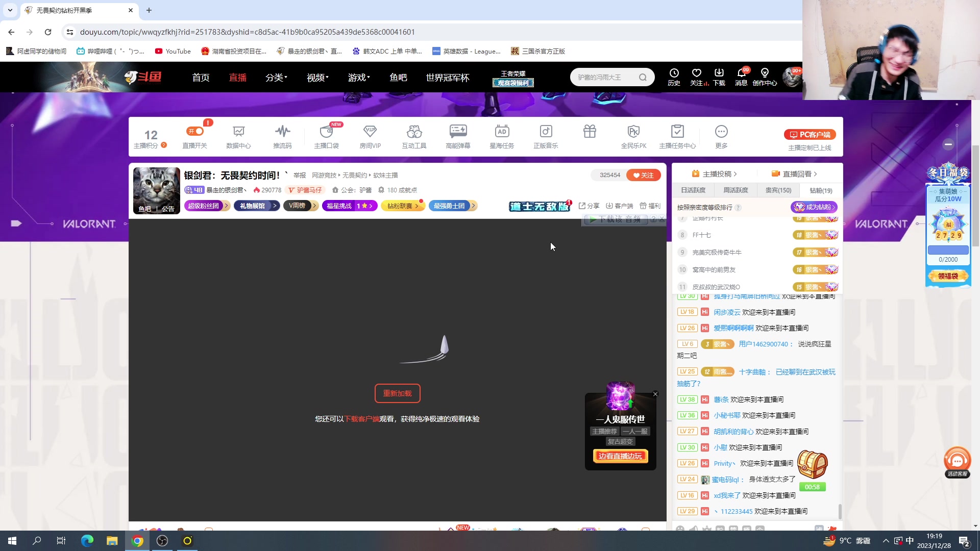The image size is (980, 551).
Task: Collapse the side widget with minus button
Action: (x=948, y=144)
